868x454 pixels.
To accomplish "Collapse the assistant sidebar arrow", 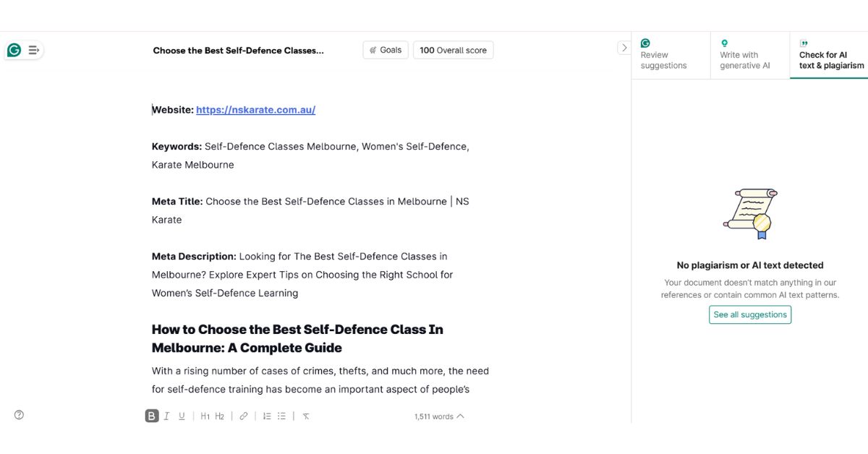I will 624,48.
